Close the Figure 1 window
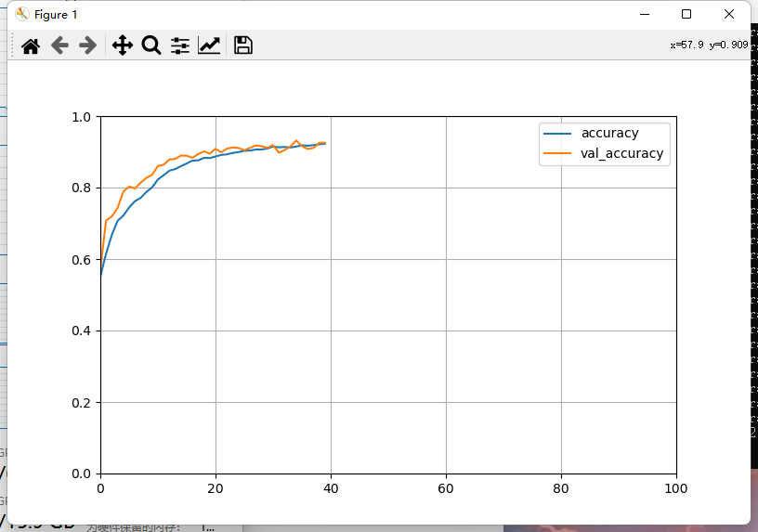 (729, 15)
